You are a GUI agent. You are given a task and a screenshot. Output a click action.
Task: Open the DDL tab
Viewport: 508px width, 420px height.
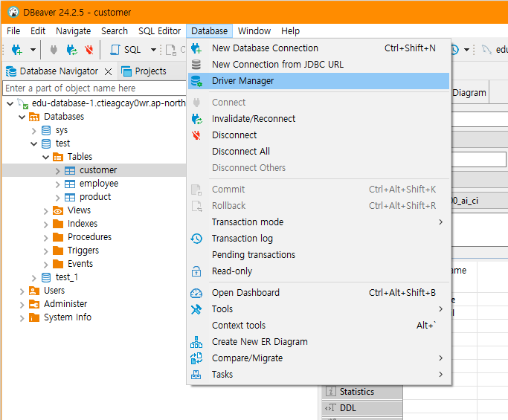(362, 408)
